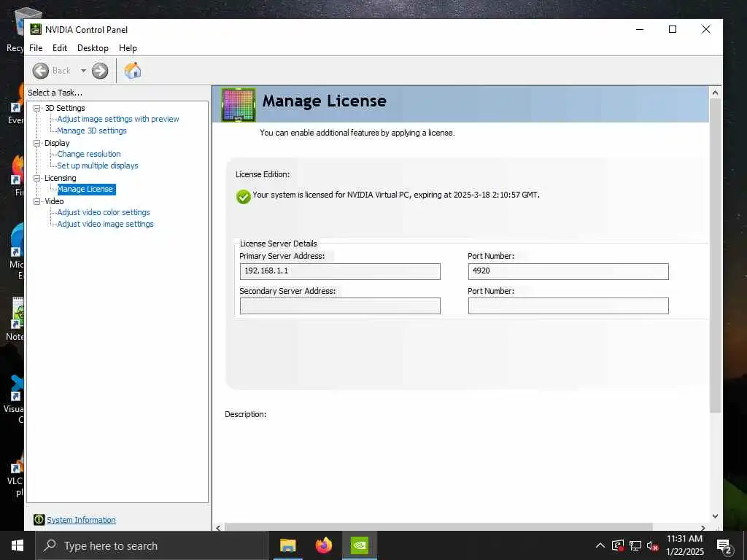747x560 pixels.
Task: Collapse the Video tree node
Action: coord(36,201)
